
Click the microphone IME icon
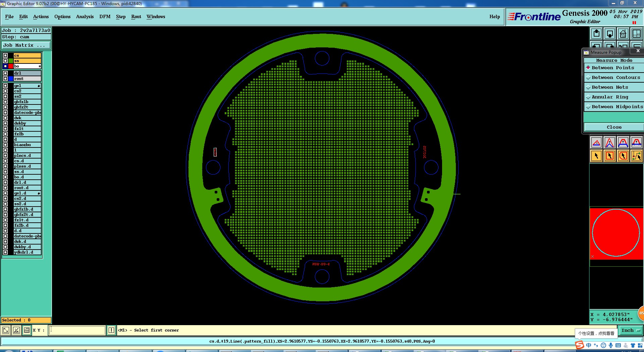click(x=610, y=345)
